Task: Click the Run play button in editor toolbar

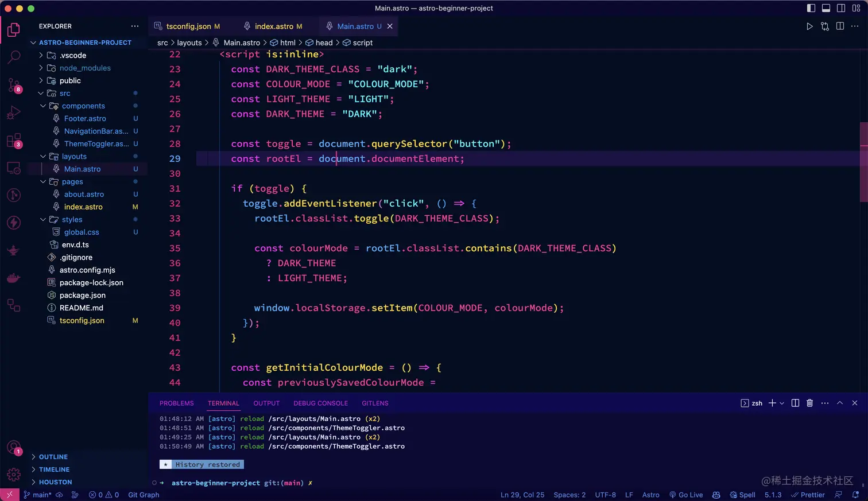Action: click(x=809, y=26)
